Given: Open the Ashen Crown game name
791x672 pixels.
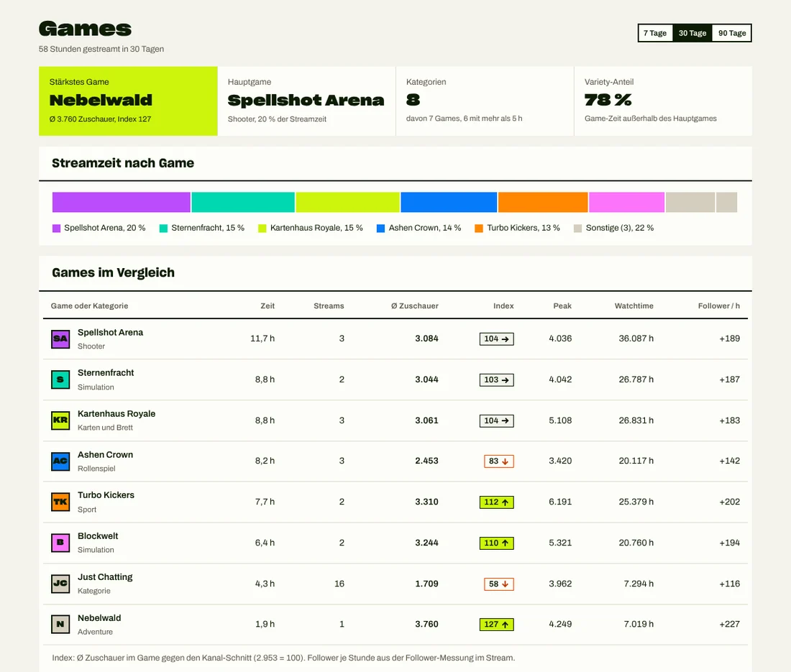Looking at the screenshot, I should [106, 455].
